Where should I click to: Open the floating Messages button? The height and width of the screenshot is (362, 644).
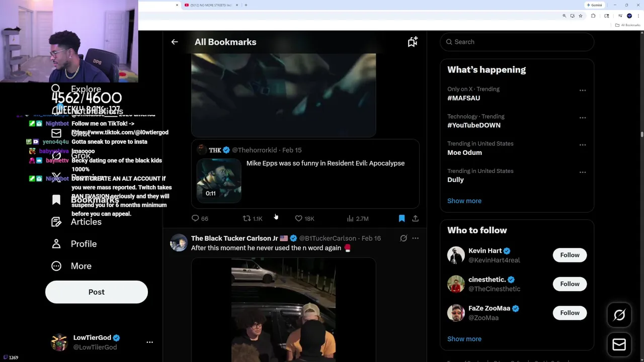(619, 345)
